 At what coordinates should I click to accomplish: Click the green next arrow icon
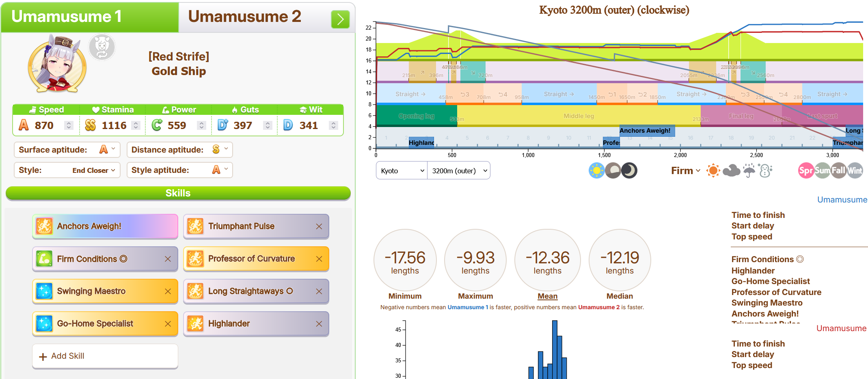[340, 19]
